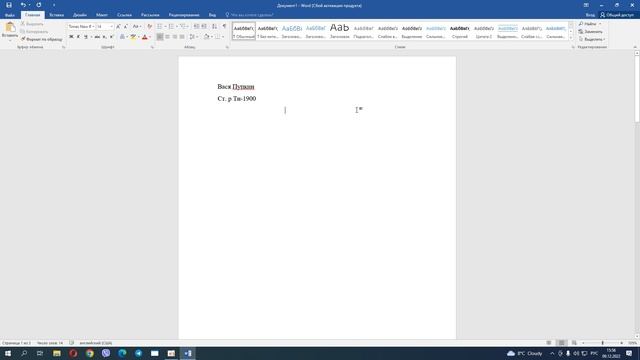Click the zoom slider in status bar
640x360 pixels.
pos(602,343)
